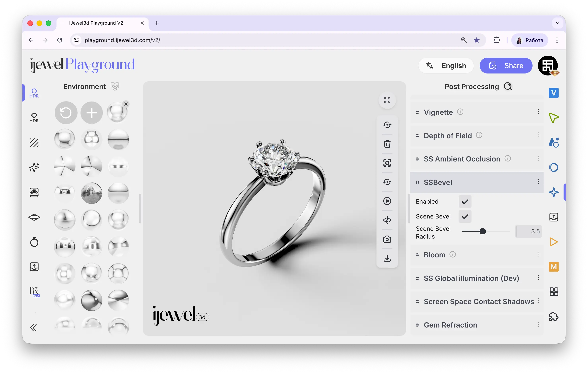588x373 pixels.
Task: Open the BX beta sidebar icon
Action: [34, 292]
